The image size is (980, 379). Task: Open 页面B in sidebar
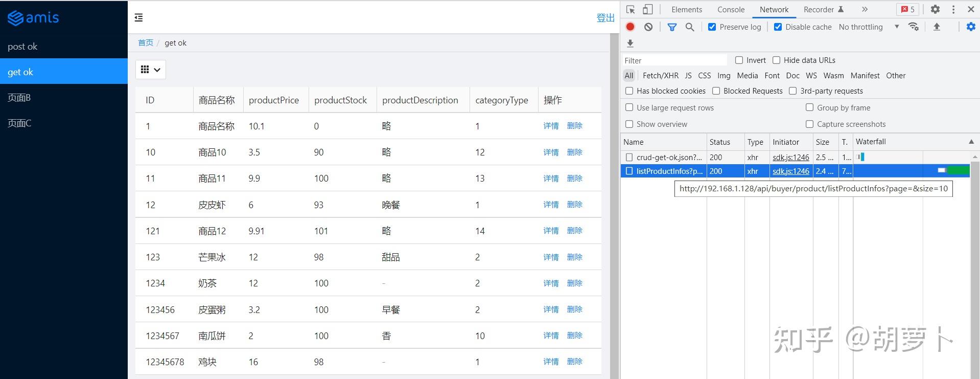(64, 98)
